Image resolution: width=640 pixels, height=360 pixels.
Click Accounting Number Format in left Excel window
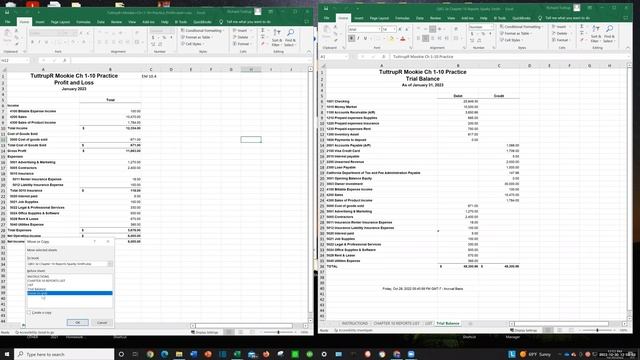point(153,38)
